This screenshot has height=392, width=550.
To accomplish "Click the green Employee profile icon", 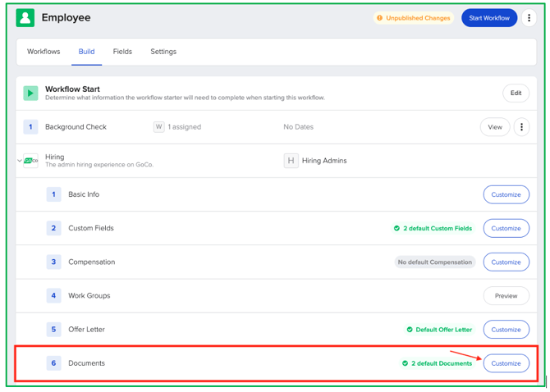I will 25,18.
